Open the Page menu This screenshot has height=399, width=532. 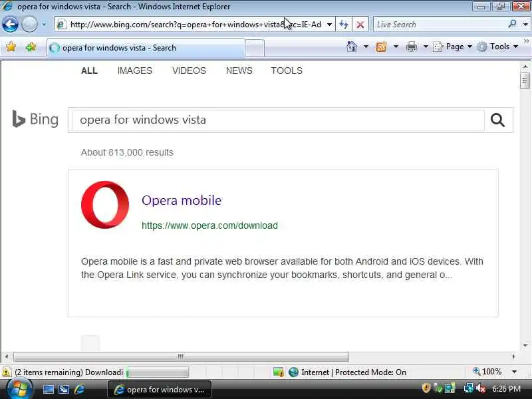(453, 47)
